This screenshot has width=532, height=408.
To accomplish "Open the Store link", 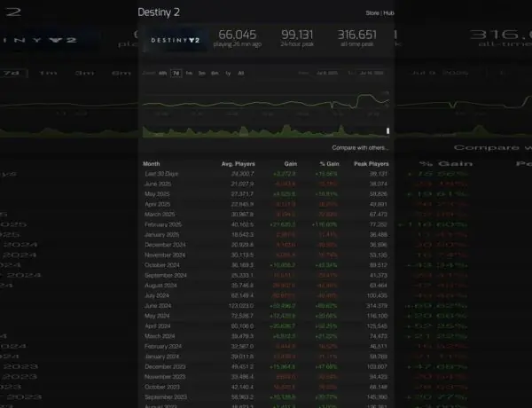I will tap(372, 13).
